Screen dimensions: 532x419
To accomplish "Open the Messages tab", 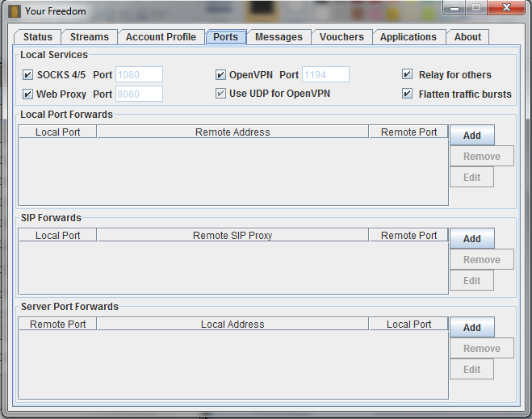I will coord(279,36).
